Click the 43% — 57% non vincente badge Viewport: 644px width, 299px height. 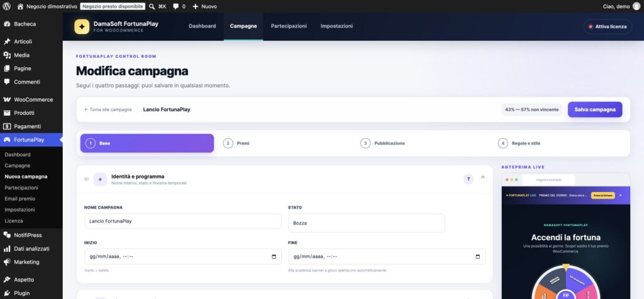[x=531, y=109]
